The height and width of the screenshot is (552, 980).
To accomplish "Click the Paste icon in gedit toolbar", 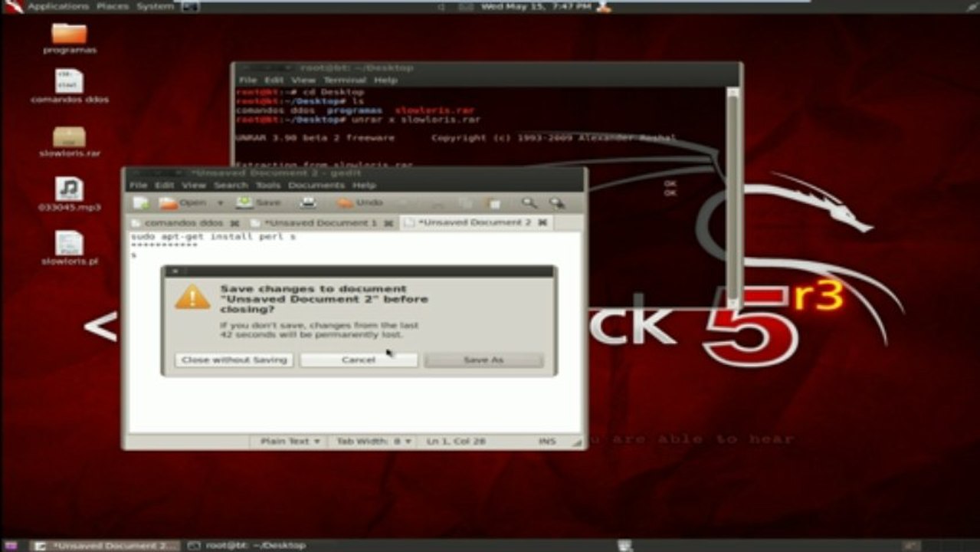I will [494, 203].
